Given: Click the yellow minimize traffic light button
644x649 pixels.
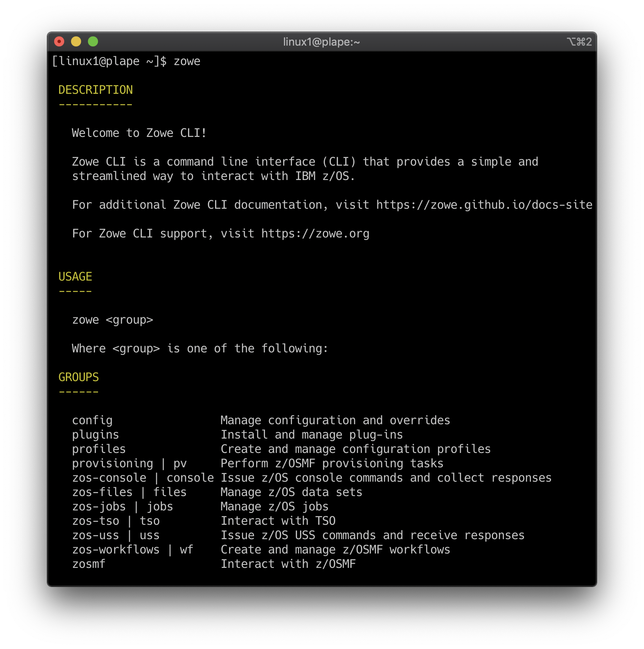Looking at the screenshot, I should click(x=76, y=42).
